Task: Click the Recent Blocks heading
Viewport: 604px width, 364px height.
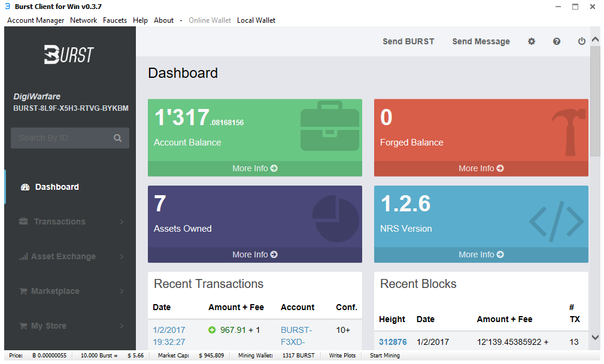Action: point(418,284)
